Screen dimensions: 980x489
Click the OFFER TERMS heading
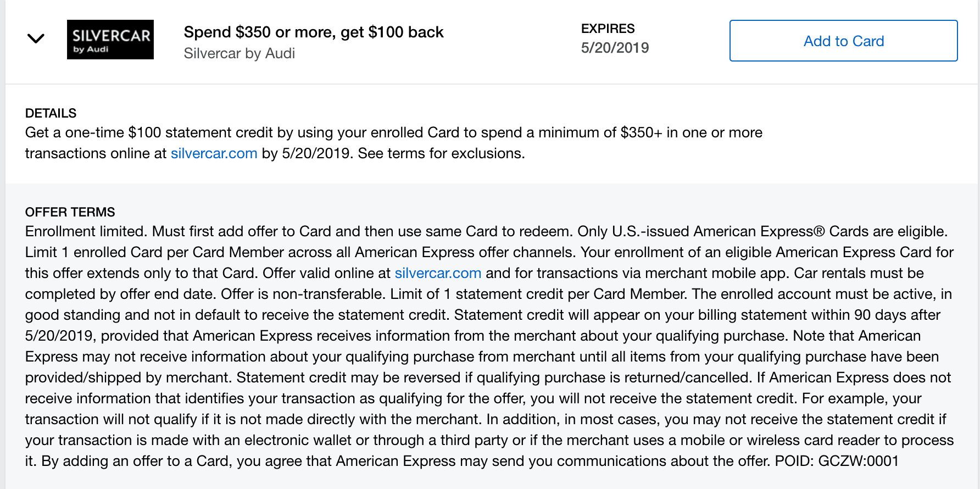[70, 212]
